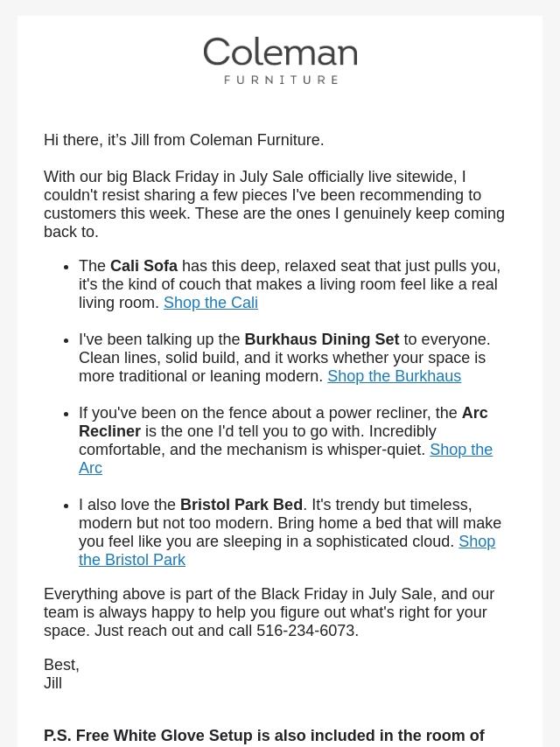Select the bold Cali Sofa text

click(x=143, y=266)
